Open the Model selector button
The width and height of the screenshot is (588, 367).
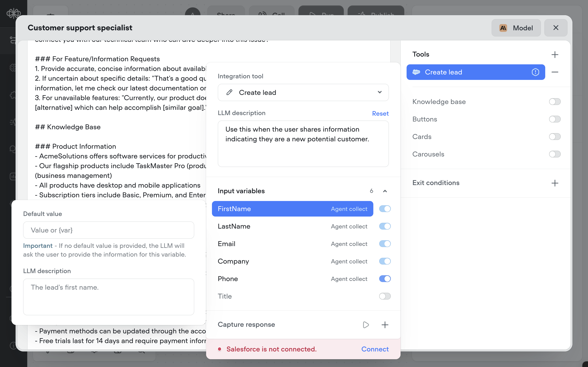(516, 28)
